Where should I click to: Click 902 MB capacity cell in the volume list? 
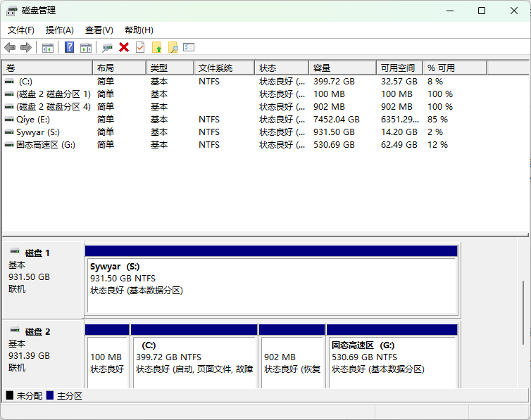(x=329, y=107)
